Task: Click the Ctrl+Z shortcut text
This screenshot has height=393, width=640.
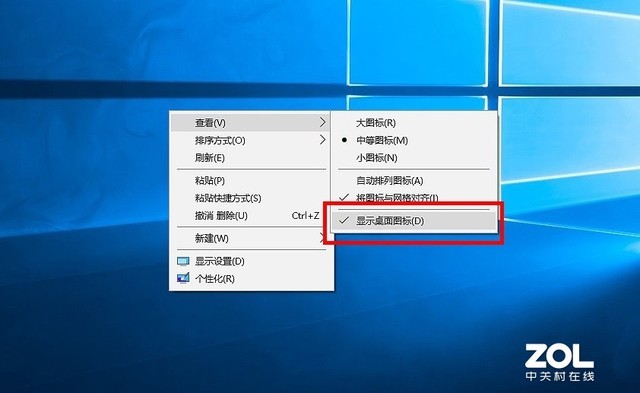Action: tap(305, 215)
